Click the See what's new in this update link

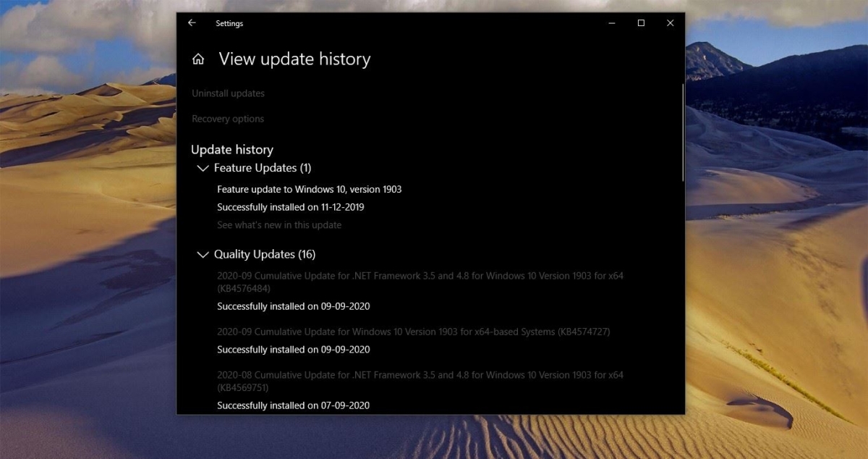coord(278,224)
